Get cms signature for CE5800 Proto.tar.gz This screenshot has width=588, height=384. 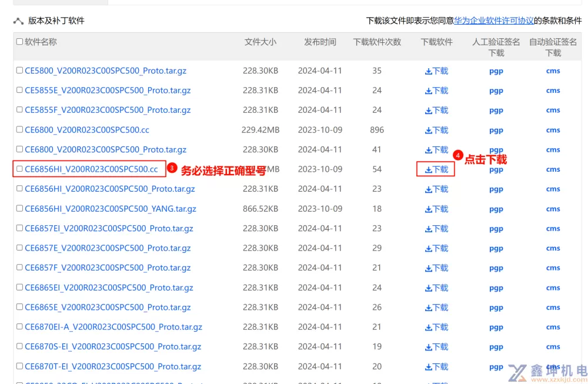coord(553,71)
